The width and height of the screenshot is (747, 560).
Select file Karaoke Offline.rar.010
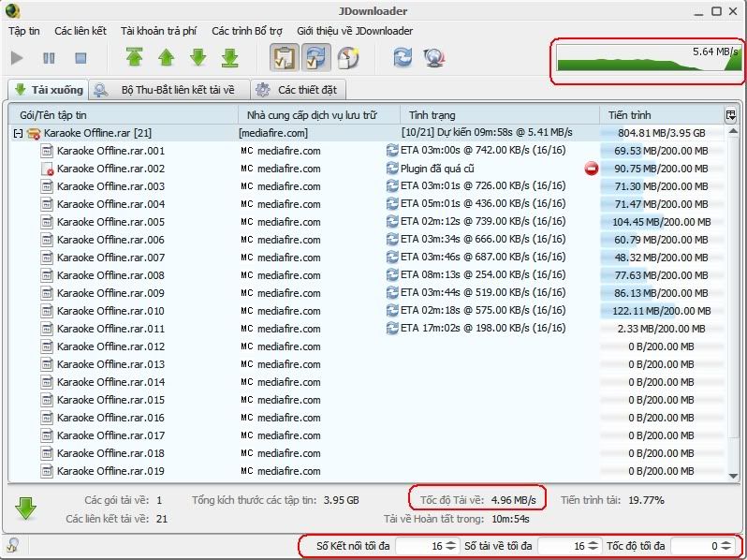(110, 311)
